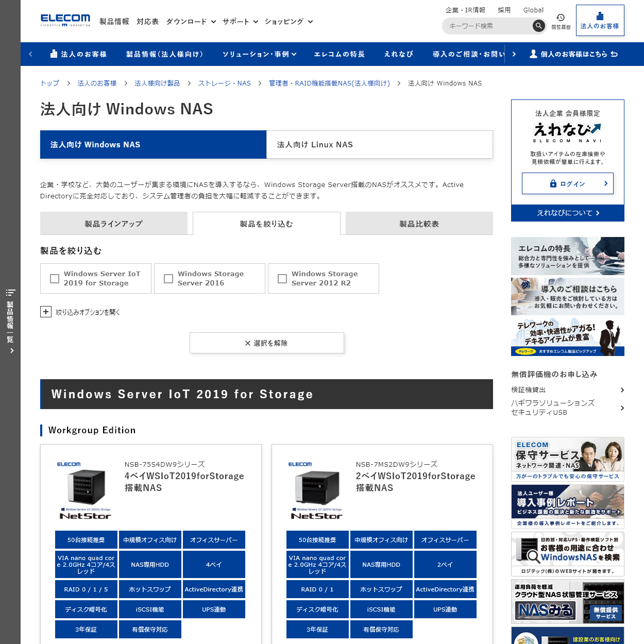Click the ログイン button
The width and height of the screenshot is (644, 644).
click(x=568, y=183)
